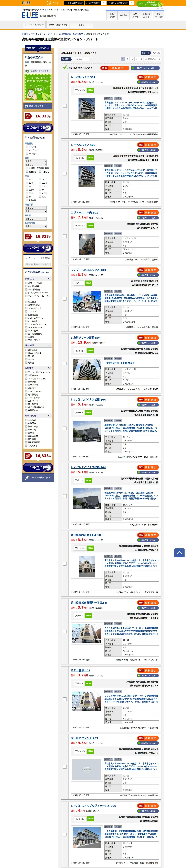This screenshot has height=868, width=186.
Task: Open photo thumbnail of 丸亀町グリーン西館 504
Action: pyautogui.click(x=87, y=369)
